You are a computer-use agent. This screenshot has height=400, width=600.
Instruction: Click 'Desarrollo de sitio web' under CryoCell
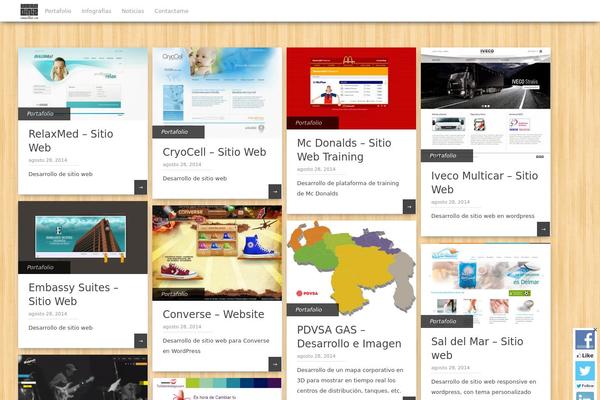point(195,178)
